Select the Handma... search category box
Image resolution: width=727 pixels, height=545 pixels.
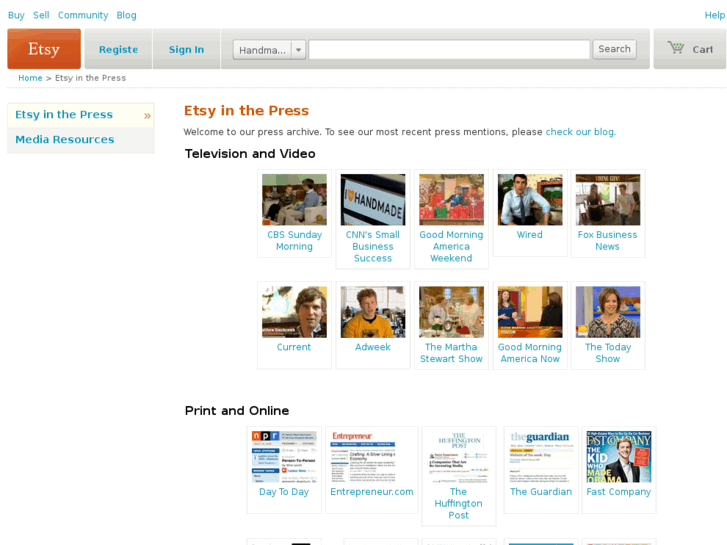[x=262, y=50]
